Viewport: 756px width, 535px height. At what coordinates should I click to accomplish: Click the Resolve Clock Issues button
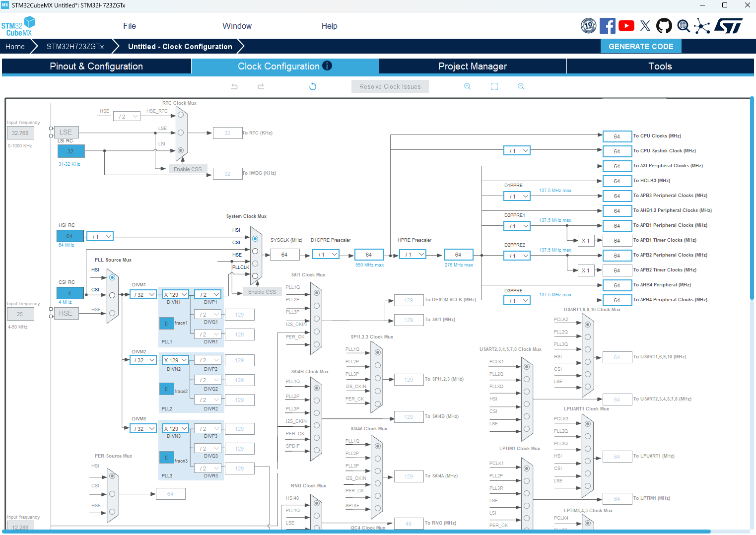[x=390, y=86]
